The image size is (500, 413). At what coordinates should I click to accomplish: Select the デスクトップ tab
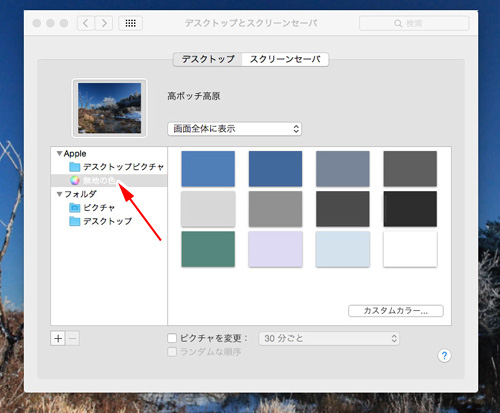click(x=208, y=60)
